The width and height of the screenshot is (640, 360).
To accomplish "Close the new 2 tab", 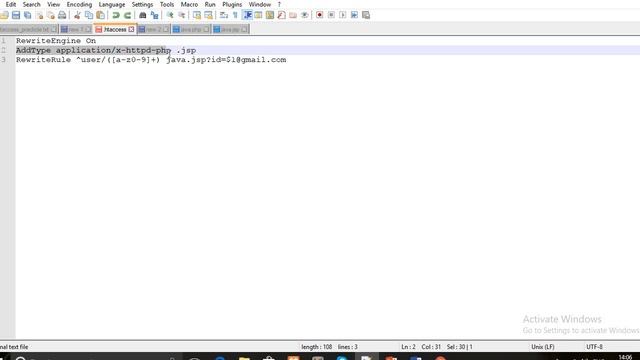I will 166,29.
